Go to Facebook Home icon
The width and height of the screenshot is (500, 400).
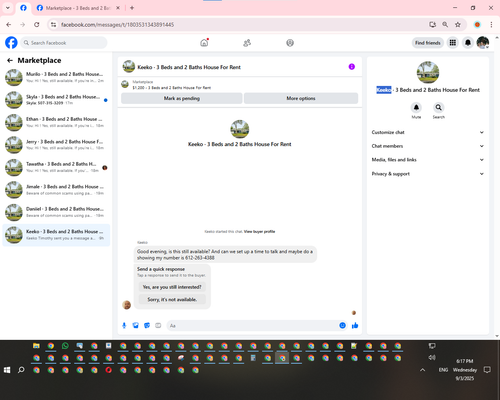tap(204, 43)
